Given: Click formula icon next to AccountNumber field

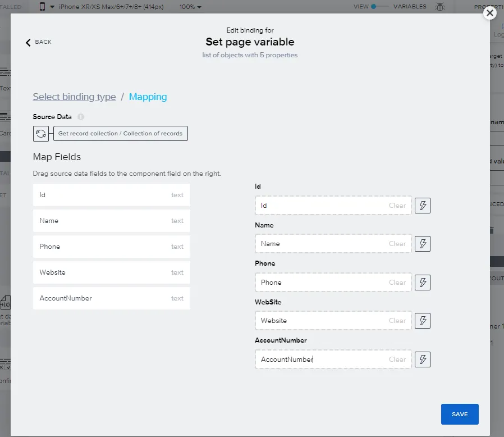Looking at the screenshot, I should pyautogui.click(x=422, y=359).
